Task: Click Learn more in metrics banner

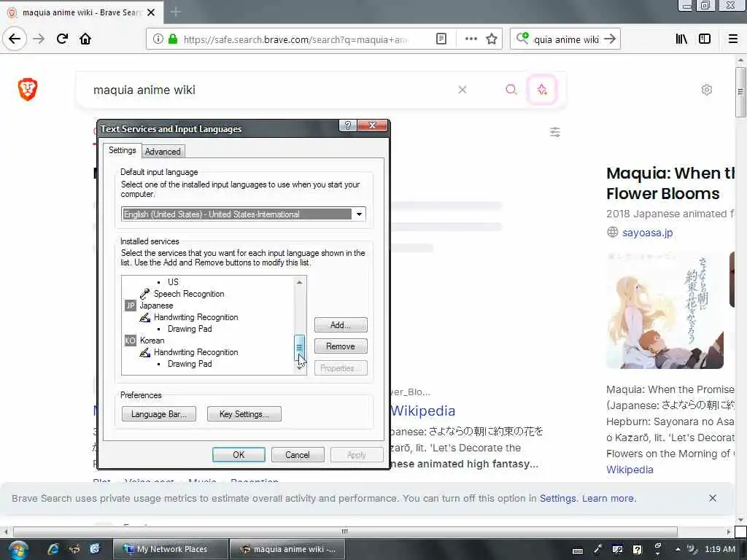Action: (608, 498)
